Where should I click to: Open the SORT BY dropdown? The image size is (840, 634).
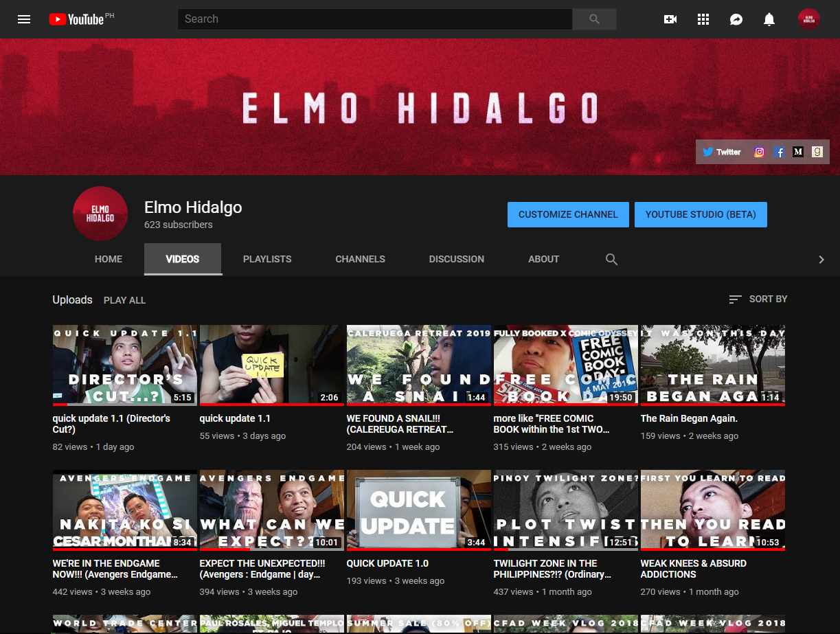pos(758,299)
